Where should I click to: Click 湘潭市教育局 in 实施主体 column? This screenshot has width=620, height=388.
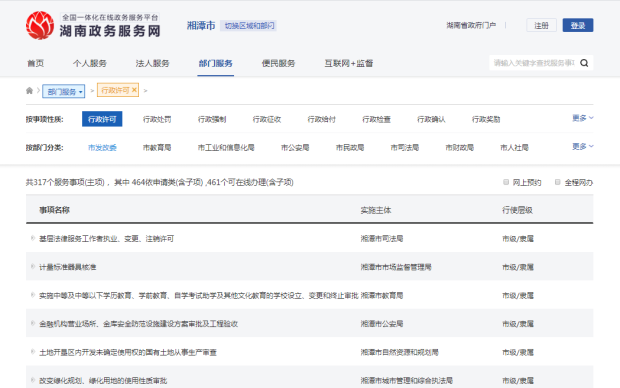coord(382,295)
